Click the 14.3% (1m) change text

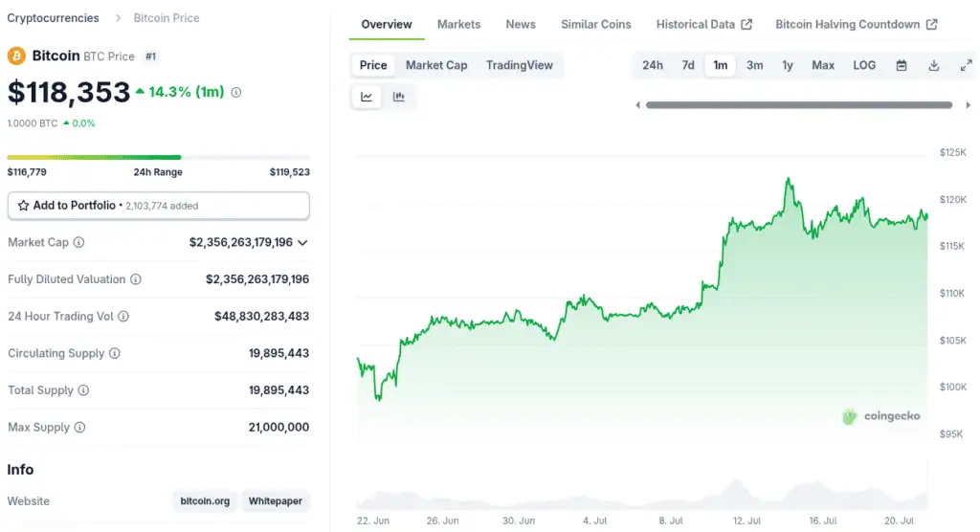pyautogui.click(x=187, y=92)
